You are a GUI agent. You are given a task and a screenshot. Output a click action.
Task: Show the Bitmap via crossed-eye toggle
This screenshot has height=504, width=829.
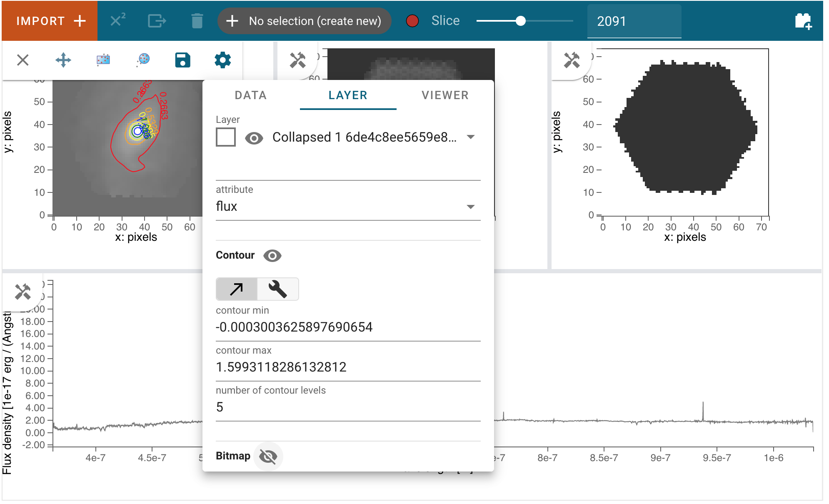[268, 457]
